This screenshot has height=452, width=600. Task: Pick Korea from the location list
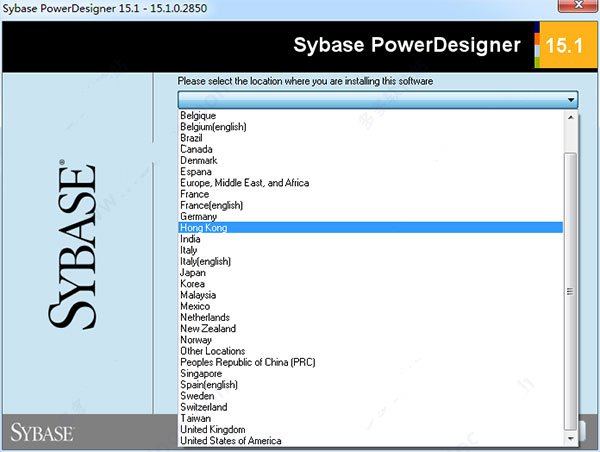pyautogui.click(x=370, y=284)
